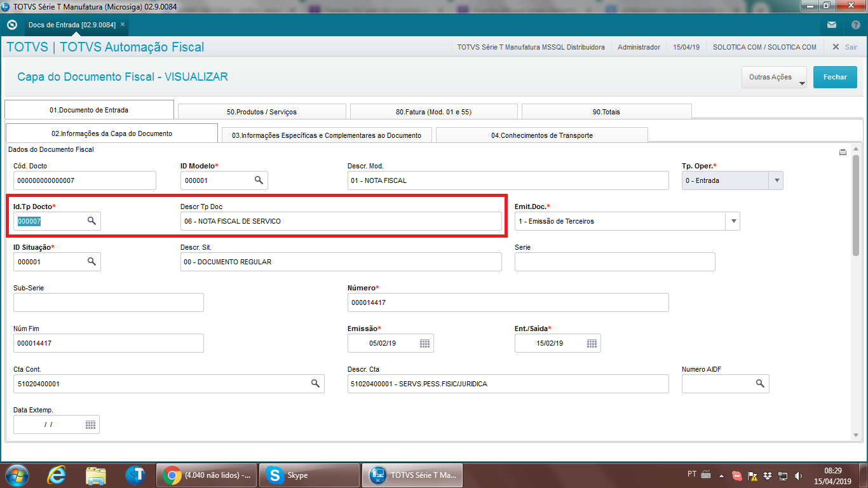Image resolution: width=868 pixels, height=488 pixels.
Task: Click the Sair link
Action: [x=844, y=47]
